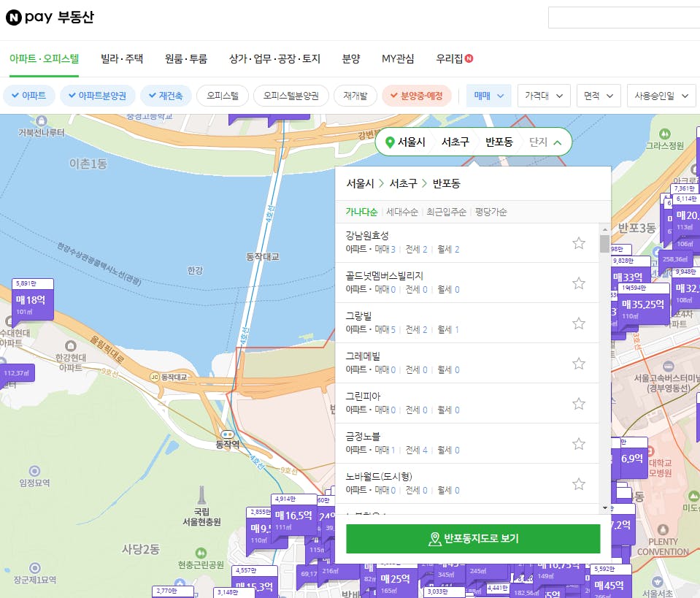Viewport: 700px width, 598px height.
Task: Toggle the 재건축 filter chip
Action: (x=166, y=96)
